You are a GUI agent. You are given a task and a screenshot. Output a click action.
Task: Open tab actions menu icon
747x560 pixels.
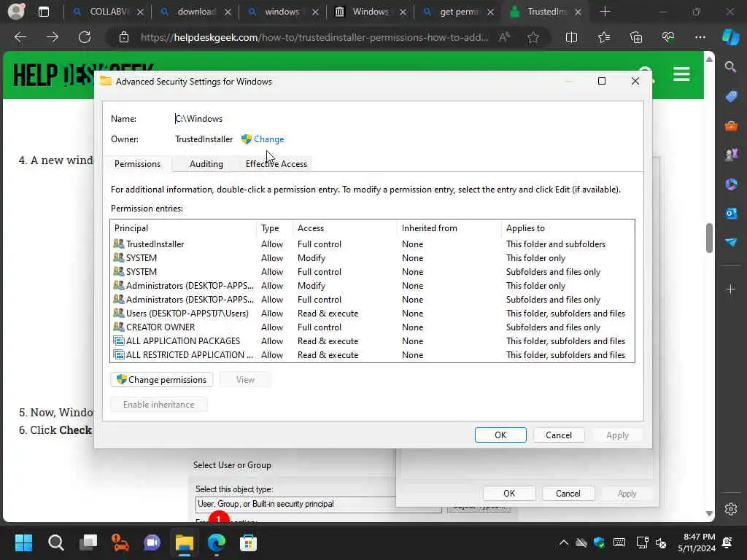[43, 12]
